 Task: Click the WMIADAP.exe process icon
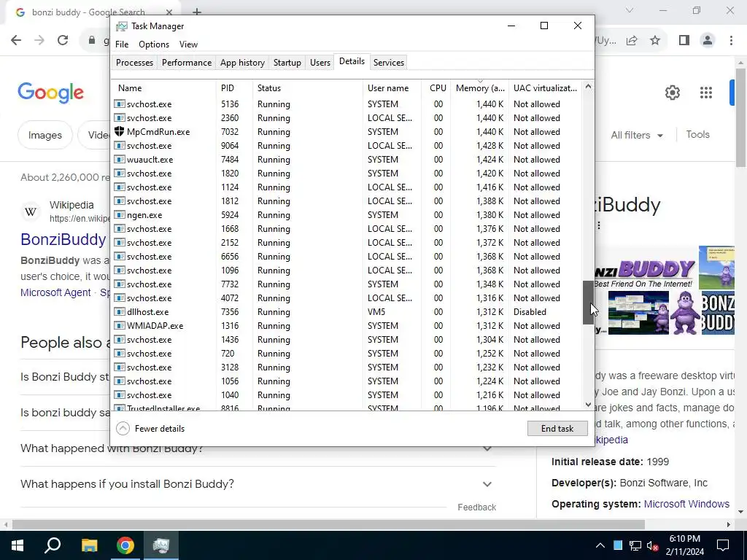119,326
